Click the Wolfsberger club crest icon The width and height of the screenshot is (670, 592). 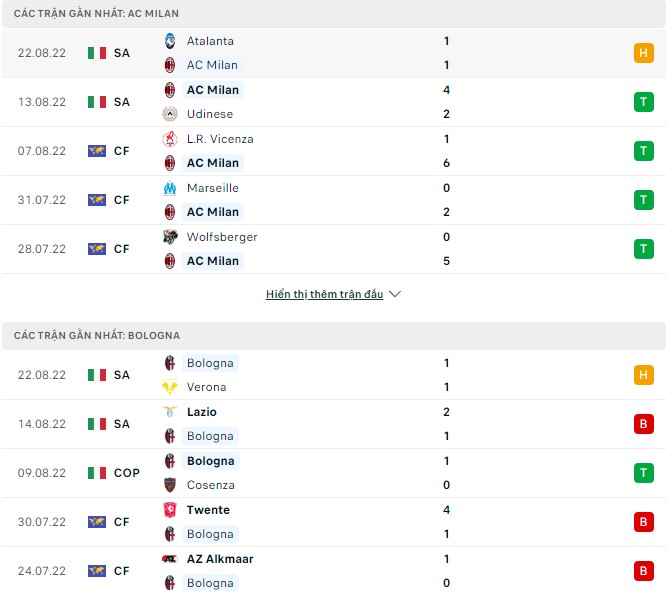[170, 237]
